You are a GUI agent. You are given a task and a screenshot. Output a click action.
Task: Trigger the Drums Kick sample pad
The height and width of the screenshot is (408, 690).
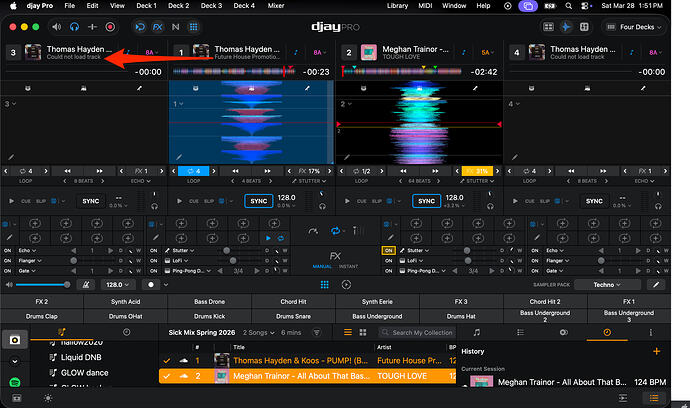[209, 316]
